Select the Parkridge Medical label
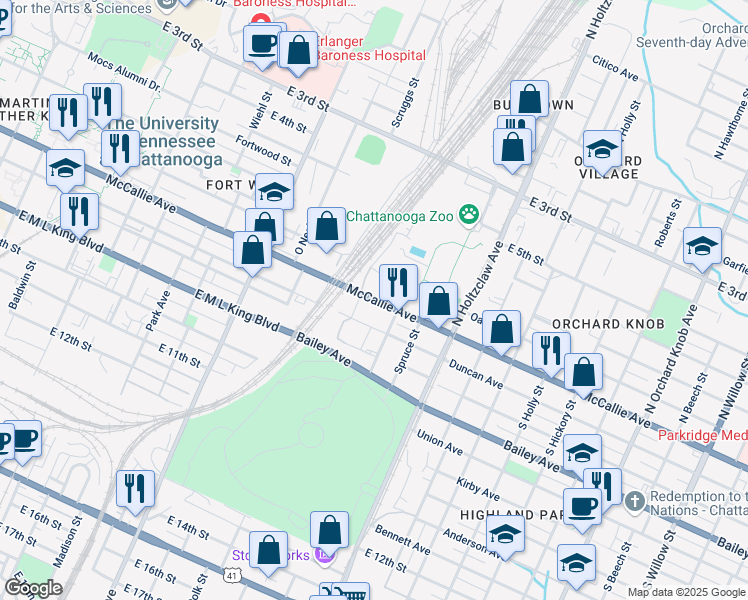Screen dimensions: 748x600 [703, 435]
